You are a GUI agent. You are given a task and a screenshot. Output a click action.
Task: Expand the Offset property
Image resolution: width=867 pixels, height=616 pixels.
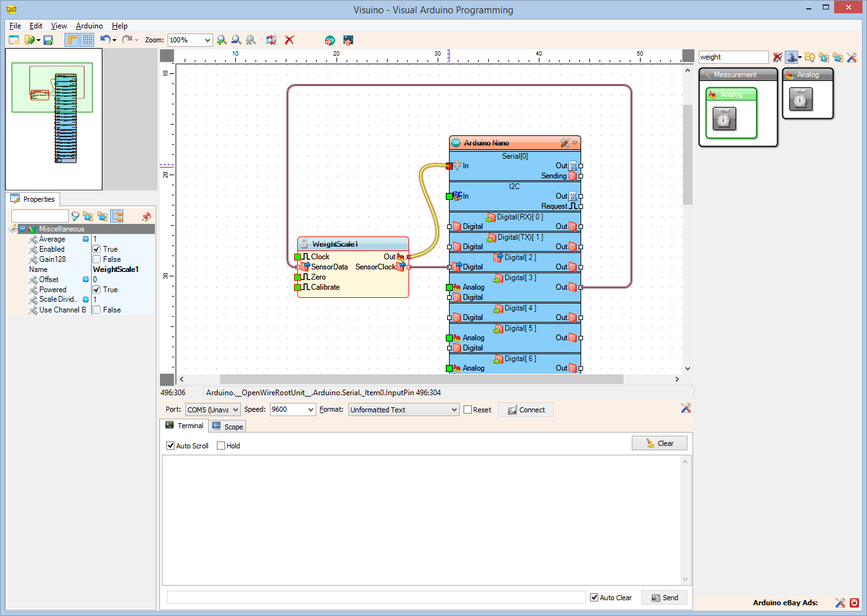point(85,280)
